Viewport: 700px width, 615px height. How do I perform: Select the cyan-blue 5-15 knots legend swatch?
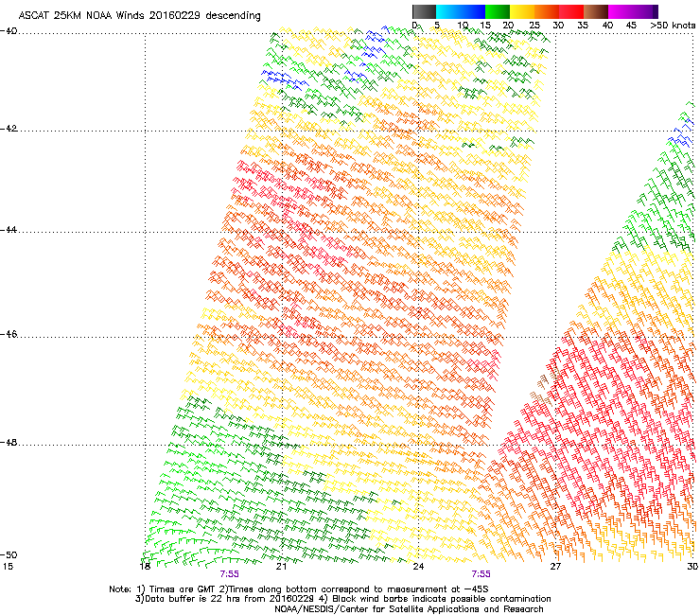pyautogui.click(x=461, y=11)
